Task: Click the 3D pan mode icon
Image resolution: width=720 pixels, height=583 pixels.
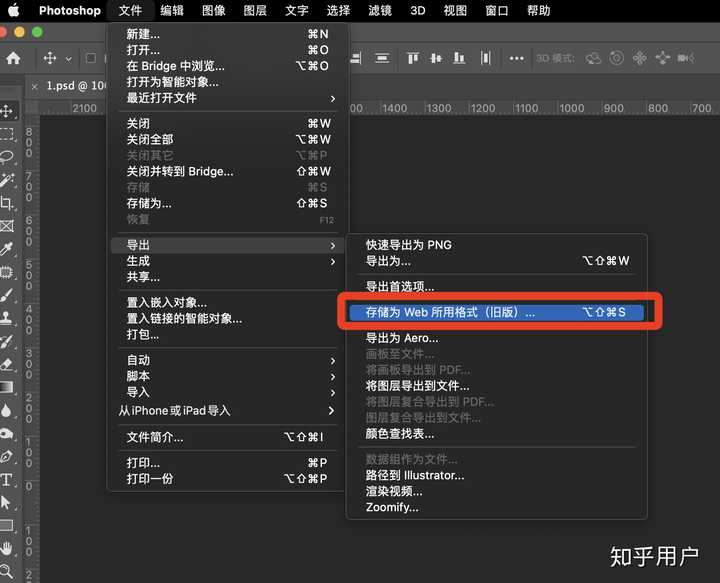Action: tap(640, 58)
